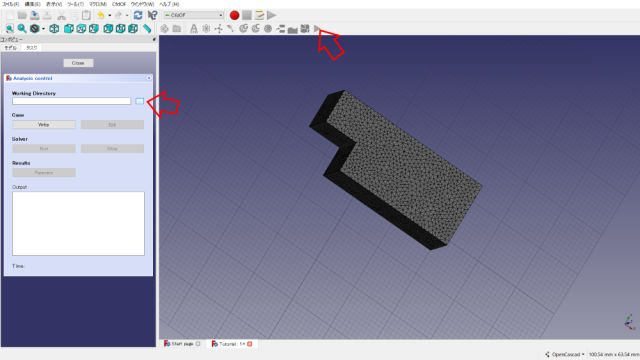Set the Rear view cube icon
The width and height of the screenshot is (640, 360).
coord(108,29)
